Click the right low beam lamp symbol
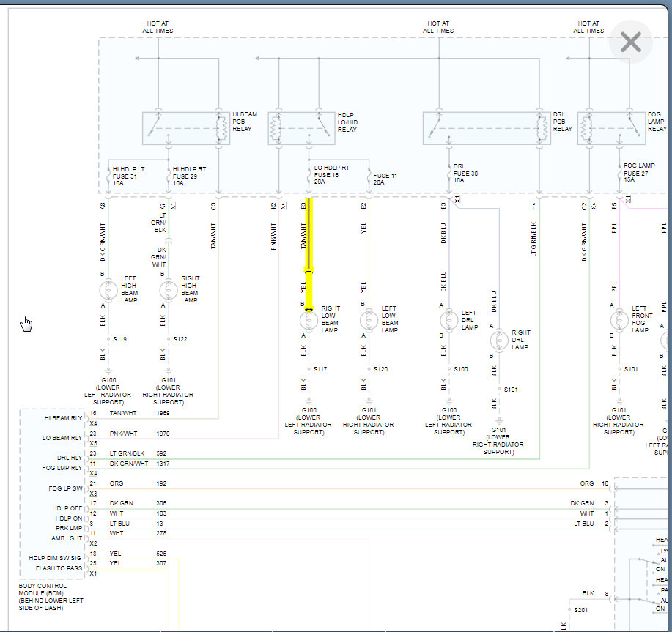Viewport: 672px width, 632px height. [x=309, y=320]
